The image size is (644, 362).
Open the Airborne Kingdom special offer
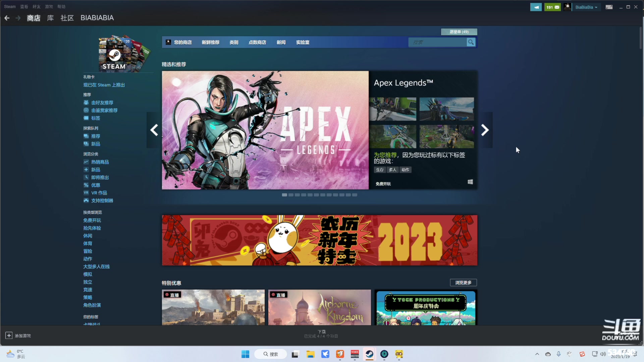(319, 307)
